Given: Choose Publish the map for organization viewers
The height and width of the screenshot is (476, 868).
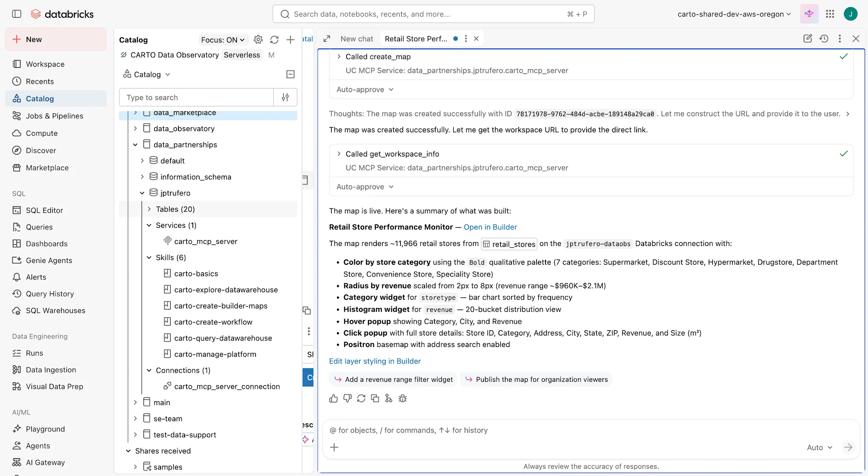Looking at the screenshot, I should 537,379.
